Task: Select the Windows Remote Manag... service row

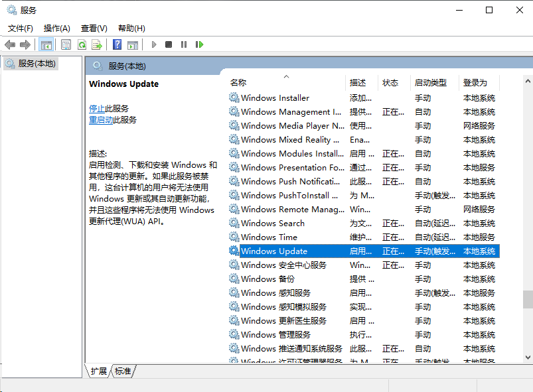Action: [364, 209]
